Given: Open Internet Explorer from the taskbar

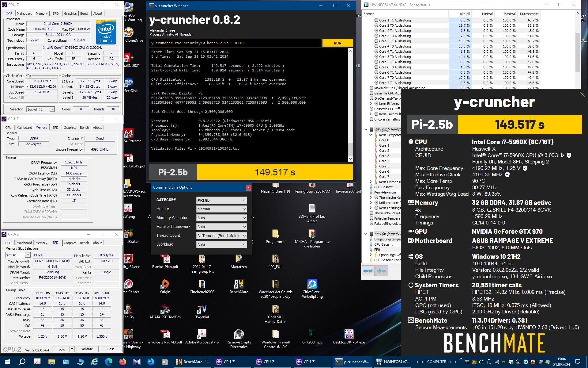Looking at the screenshot, I should click(95, 362).
